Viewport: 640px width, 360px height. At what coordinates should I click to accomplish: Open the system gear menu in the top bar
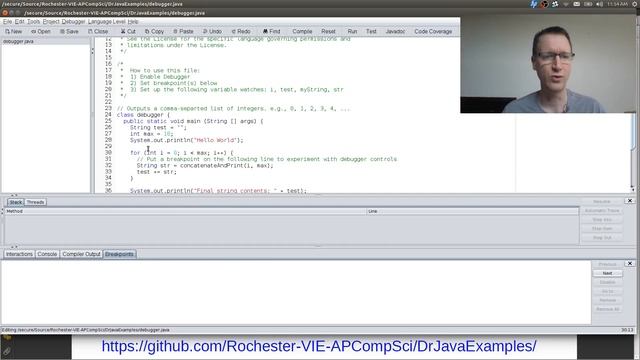(x=635, y=4)
